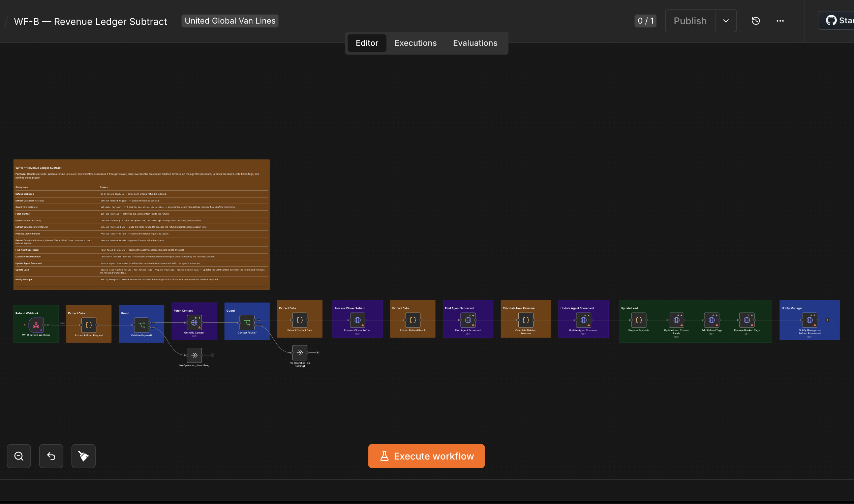Viewport: 854px width, 504px height.
Task: Open the Calculate Debited Revenue node
Action: pyautogui.click(x=525, y=320)
